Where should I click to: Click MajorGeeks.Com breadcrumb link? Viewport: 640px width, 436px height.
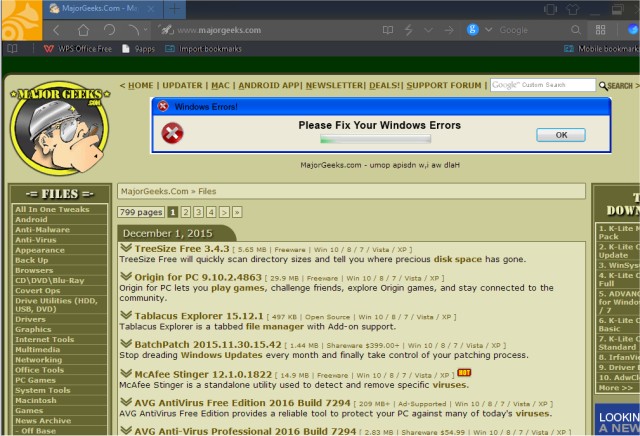point(155,191)
